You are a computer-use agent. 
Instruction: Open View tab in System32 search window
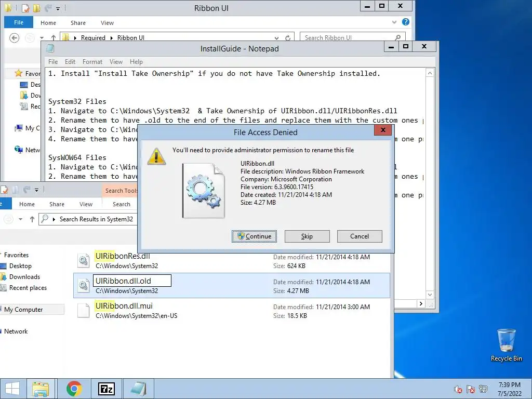pos(86,204)
